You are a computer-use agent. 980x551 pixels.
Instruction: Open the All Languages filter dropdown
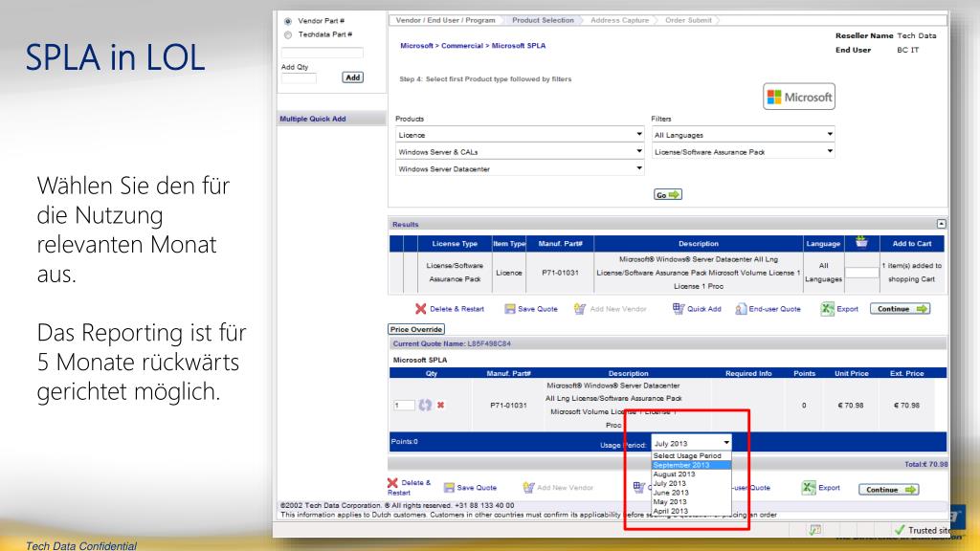(743, 134)
